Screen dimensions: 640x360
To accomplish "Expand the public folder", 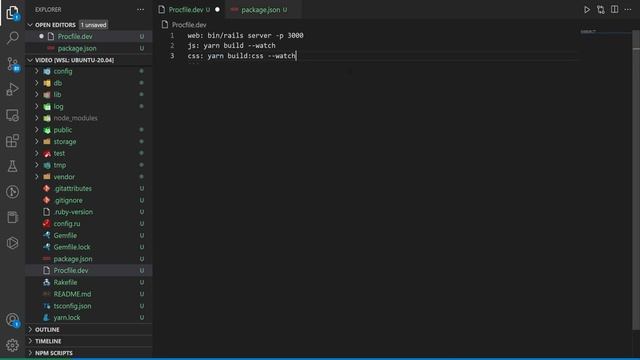I will coord(63,130).
